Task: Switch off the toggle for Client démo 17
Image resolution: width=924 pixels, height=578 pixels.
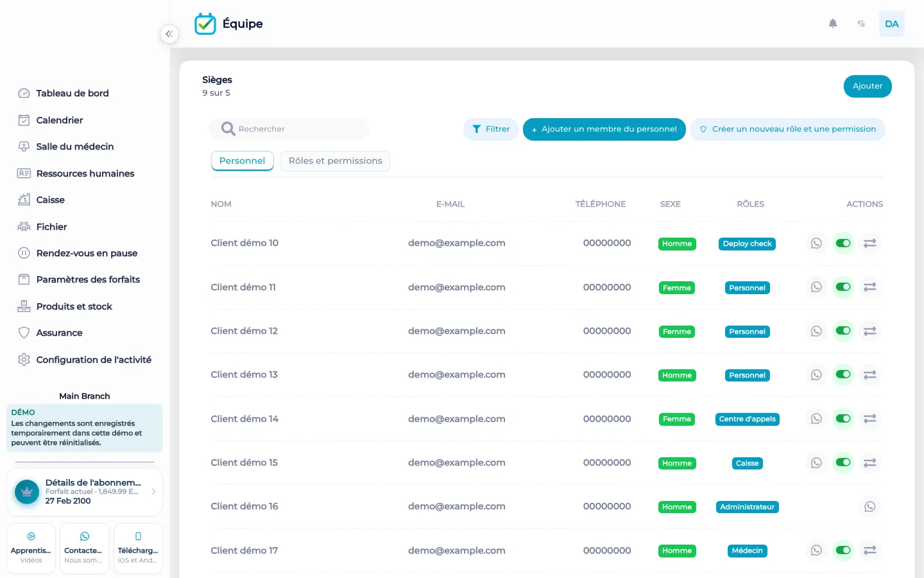Action: coord(843,550)
